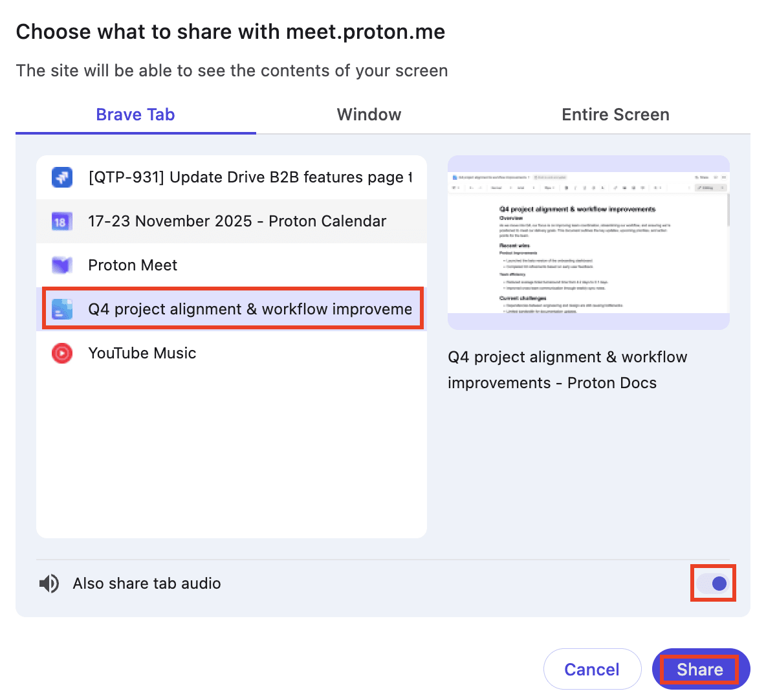Click the YouTube Music red icon
766x700 pixels.
(61, 353)
